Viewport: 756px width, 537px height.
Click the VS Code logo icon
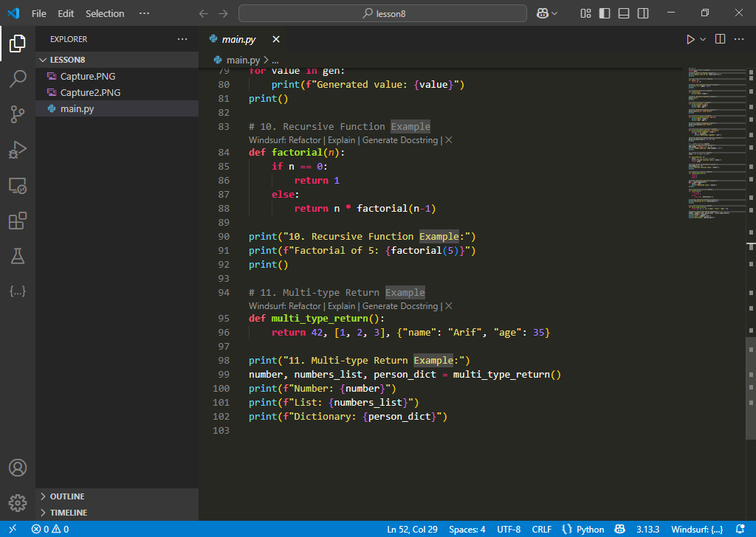click(x=13, y=13)
